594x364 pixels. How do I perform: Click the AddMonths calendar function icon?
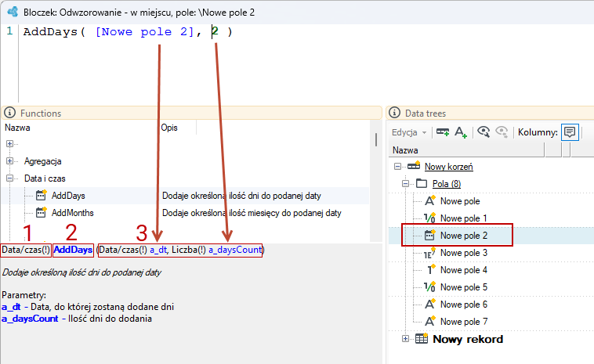pyautogui.click(x=41, y=212)
